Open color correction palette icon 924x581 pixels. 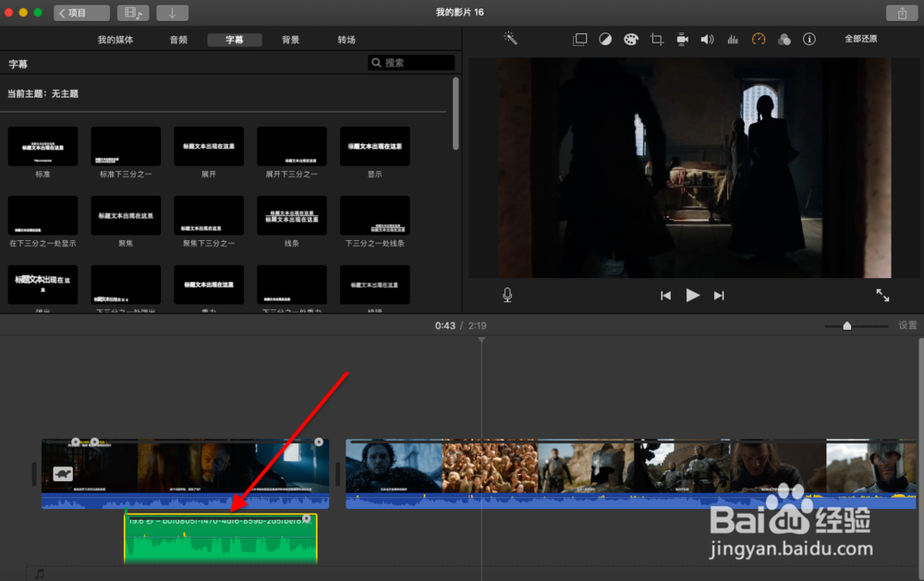pyautogui.click(x=631, y=40)
